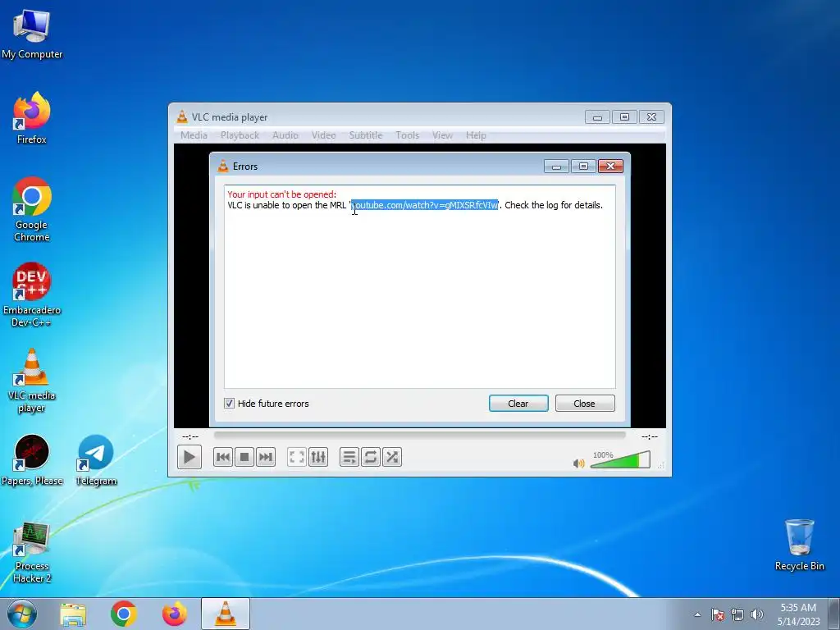Viewport: 840px width, 630px height.
Task: Select Firefox desktop shortcut
Action: [x=32, y=118]
